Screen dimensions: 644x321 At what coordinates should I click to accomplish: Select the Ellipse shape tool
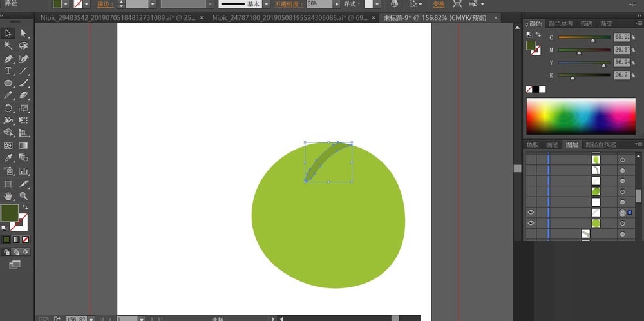[x=8, y=83]
